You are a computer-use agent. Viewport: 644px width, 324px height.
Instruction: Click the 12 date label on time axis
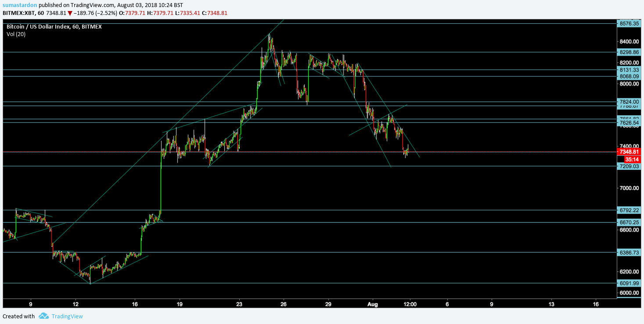tap(76, 304)
